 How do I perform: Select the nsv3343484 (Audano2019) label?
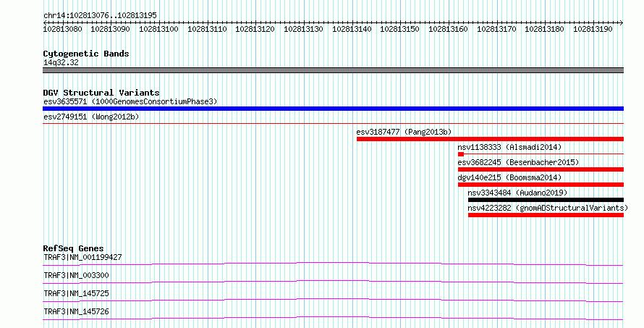pyautogui.click(x=517, y=193)
